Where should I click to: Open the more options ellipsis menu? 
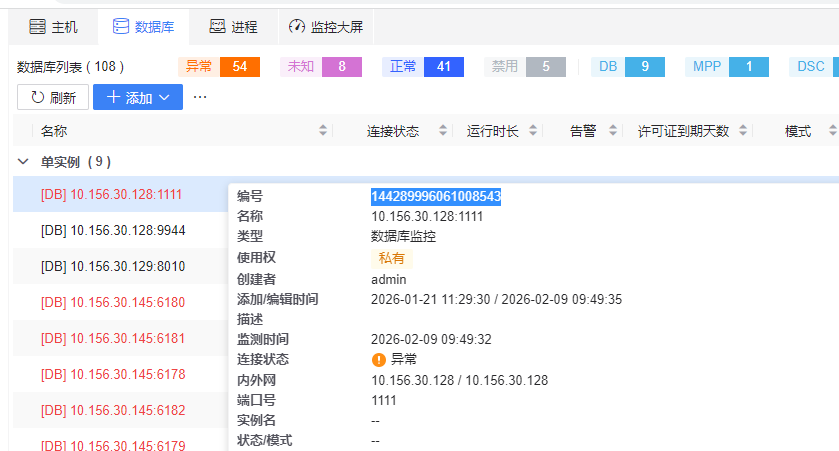(x=200, y=97)
